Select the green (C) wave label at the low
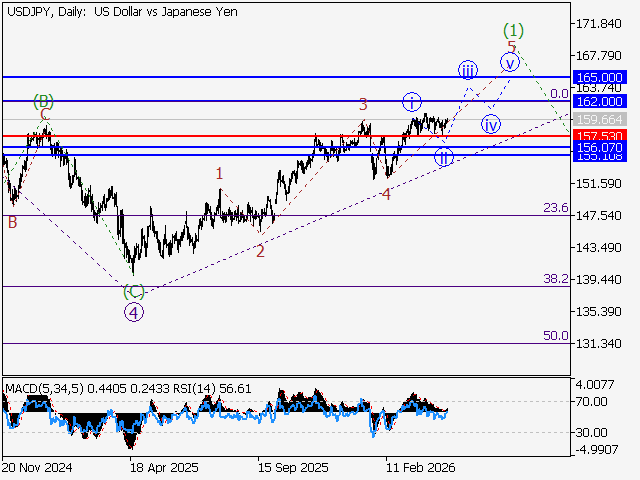The image size is (640, 480). coord(133,292)
